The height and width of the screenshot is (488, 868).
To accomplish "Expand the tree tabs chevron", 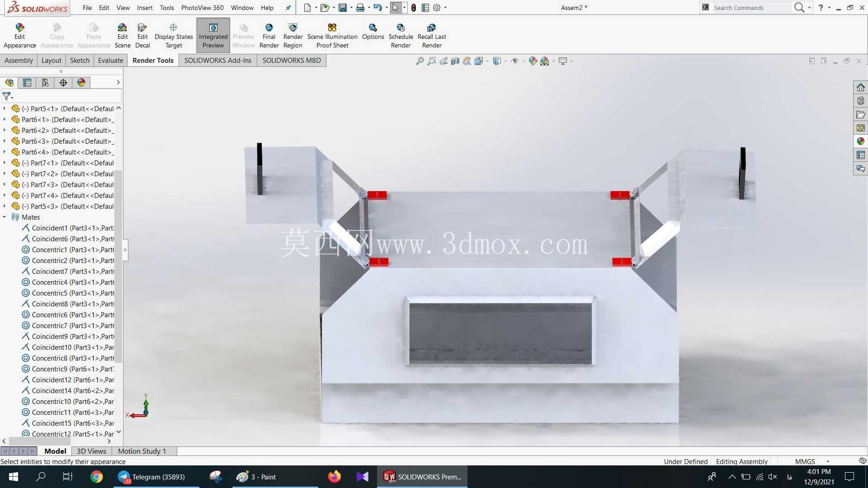I will tap(118, 82).
